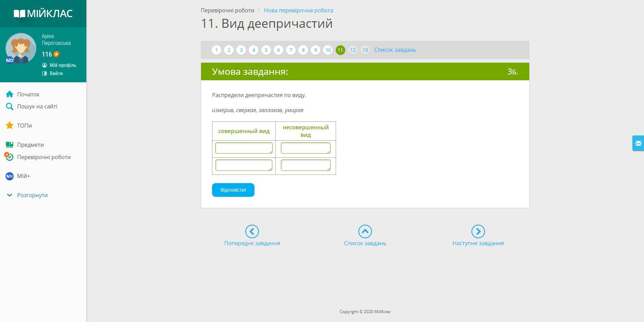
Task: Open the user avatar picture
Action: pyautogui.click(x=21, y=48)
